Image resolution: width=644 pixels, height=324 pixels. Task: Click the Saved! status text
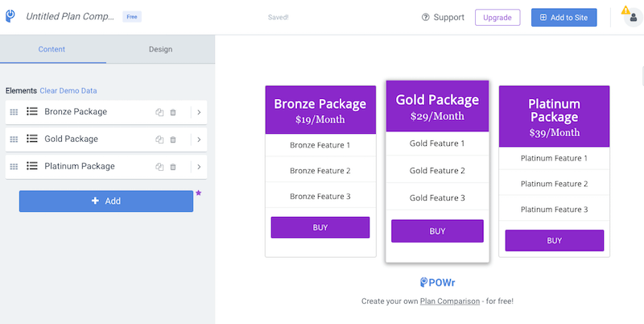click(x=278, y=17)
